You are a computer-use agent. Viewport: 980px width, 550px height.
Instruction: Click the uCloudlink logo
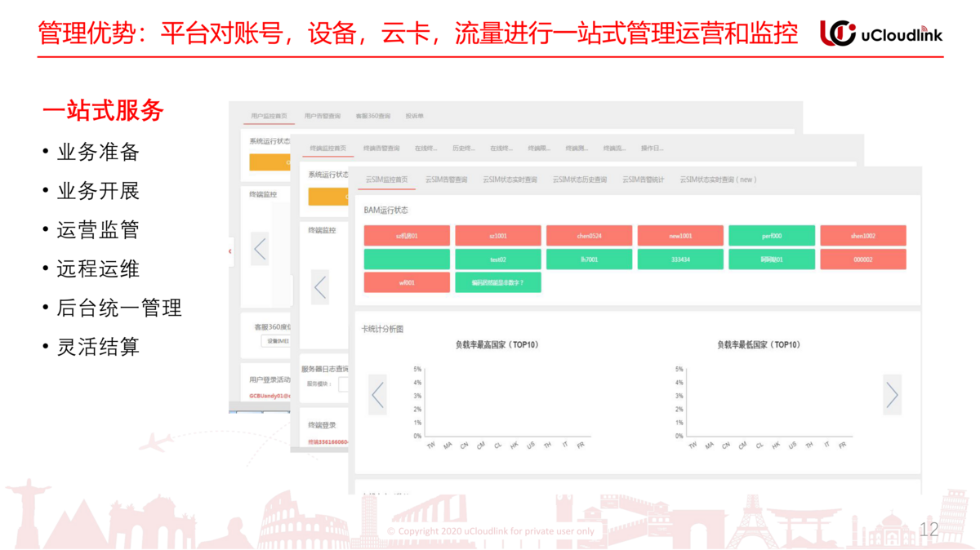coord(881,33)
